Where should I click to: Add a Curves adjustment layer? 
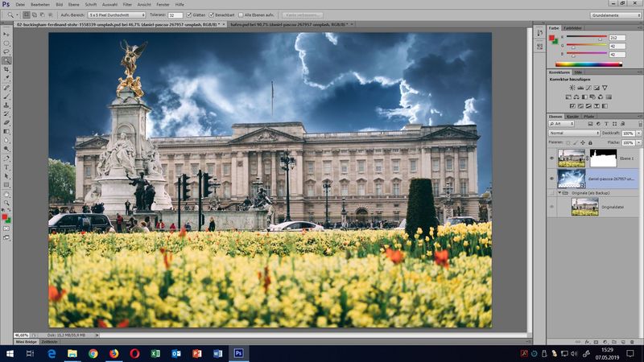(x=588, y=88)
